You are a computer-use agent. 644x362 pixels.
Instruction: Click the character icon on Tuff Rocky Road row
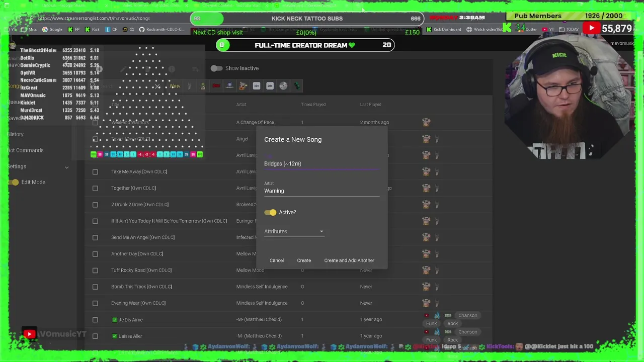point(426,270)
